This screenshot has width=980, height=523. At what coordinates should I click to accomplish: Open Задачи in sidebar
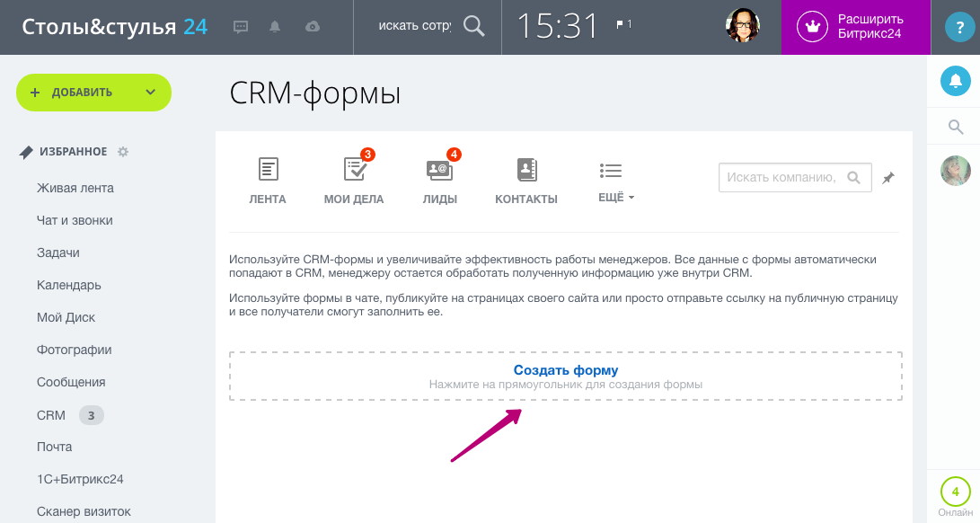pos(58,253)
